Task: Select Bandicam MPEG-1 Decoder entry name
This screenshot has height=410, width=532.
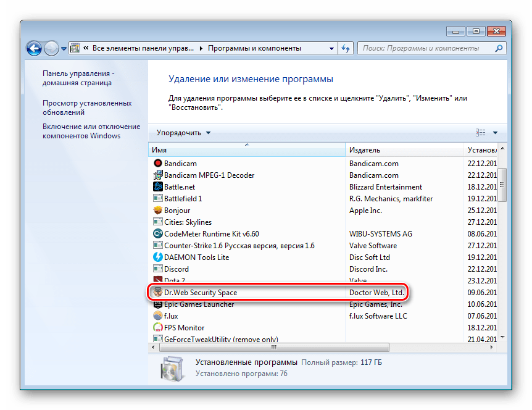Action: point(209,175)
